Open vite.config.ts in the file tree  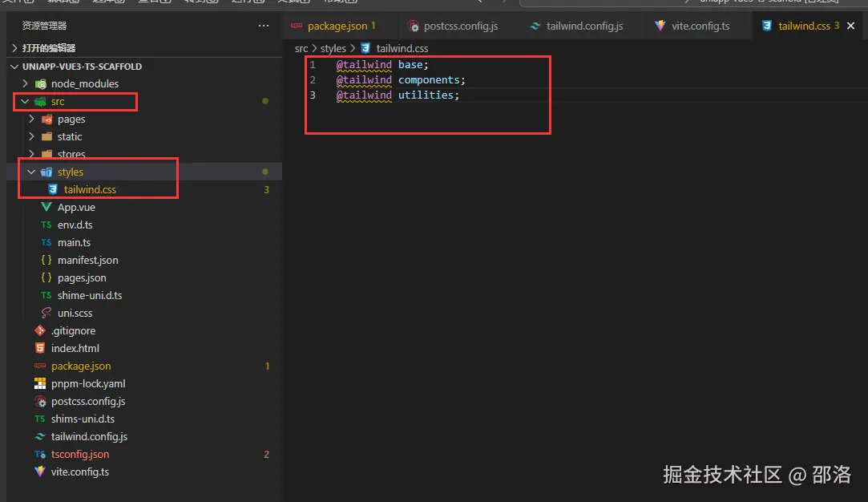pyautogui.click(x=79, y=472)
